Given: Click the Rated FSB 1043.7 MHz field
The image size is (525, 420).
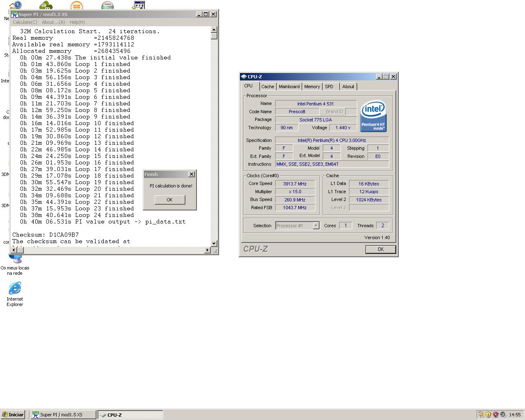Looking at the screenshot, I should click(x=295, y=208).
